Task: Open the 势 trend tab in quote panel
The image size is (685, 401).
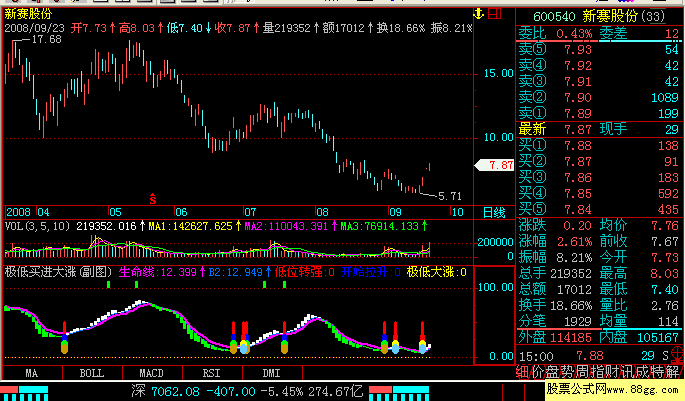Action: 567,372
